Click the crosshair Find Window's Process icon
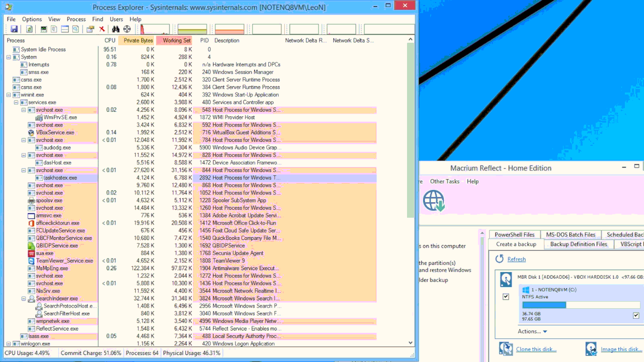This screenshot has height=362, width=644. [x=127, y=29]
